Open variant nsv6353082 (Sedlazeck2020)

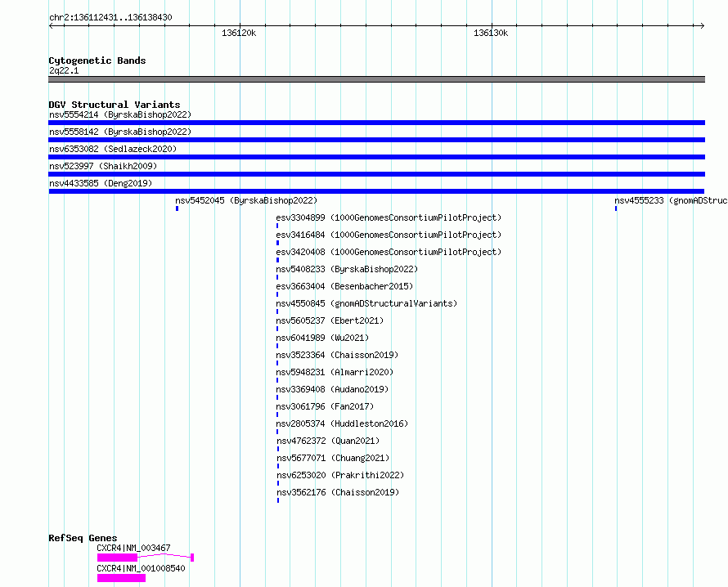(x=113, y=149)
